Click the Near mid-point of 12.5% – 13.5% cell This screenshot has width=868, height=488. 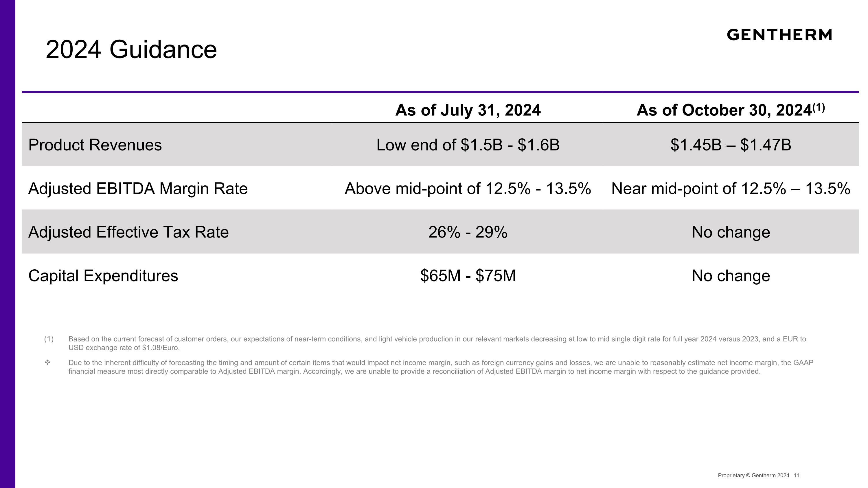(x=731, y=188)
